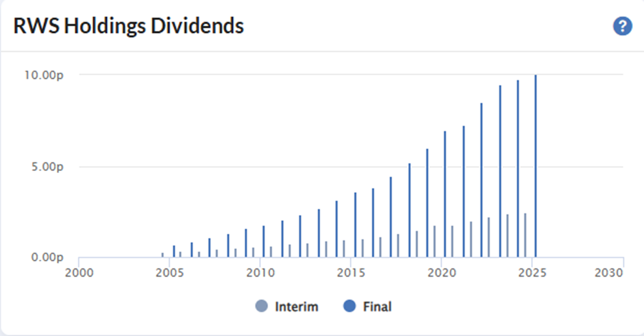Select the tallest Final dividend bar at 2025
This screenshot has height=336, width=644.
point(536,166)
